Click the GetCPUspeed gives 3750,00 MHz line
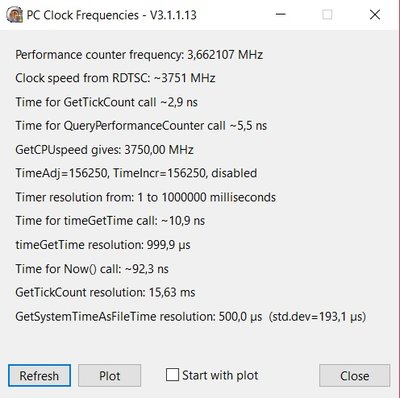Image resolution: width=400 pixels, height=398 pixels. (x=104, y=150)
